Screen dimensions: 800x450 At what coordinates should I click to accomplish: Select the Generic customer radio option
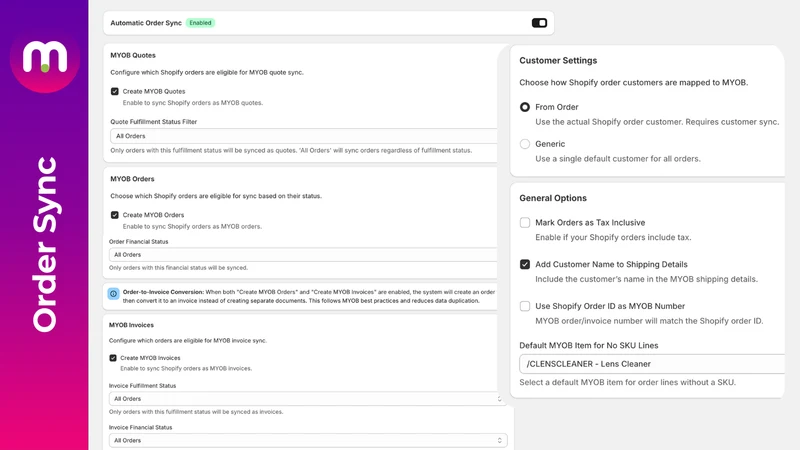point(524,144)
